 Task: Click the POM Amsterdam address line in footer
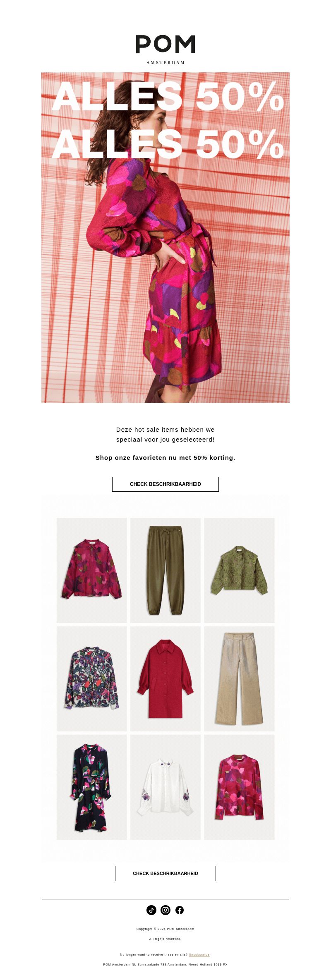pyautogui.click(x=165, y=965)
